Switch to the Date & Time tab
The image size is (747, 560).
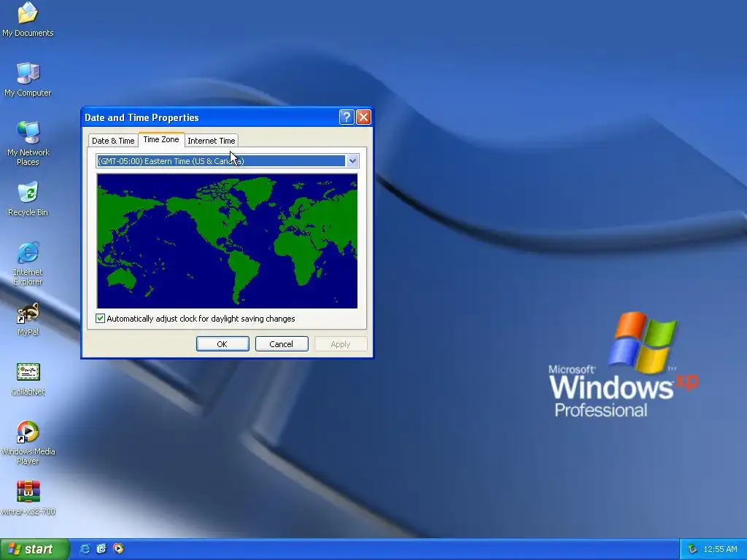(x=113, y=141)
